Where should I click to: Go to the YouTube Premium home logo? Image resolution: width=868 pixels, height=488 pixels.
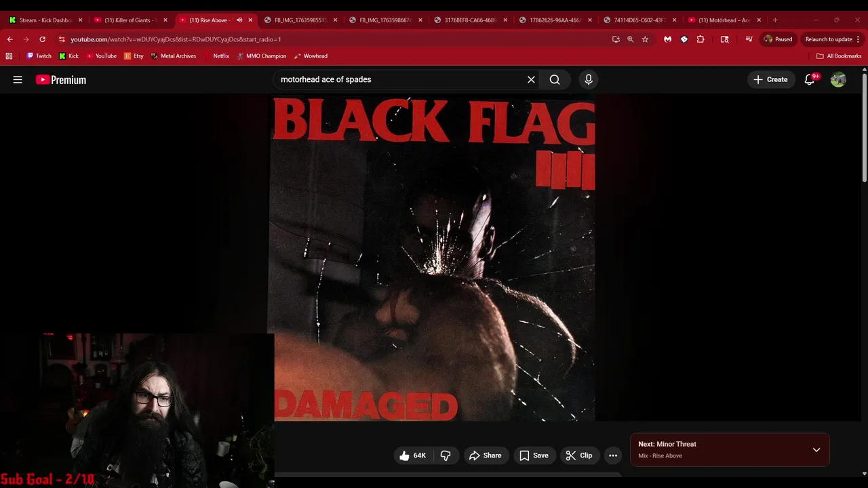point(61,80)
